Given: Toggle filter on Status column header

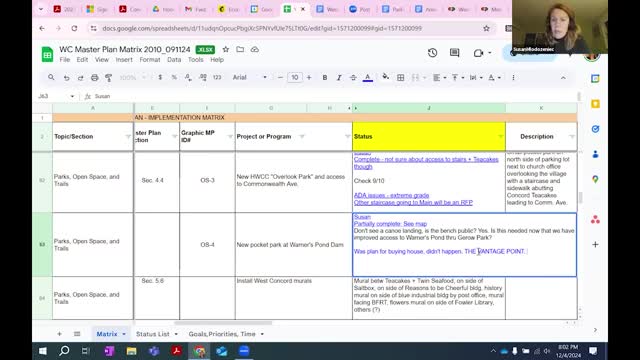Looking at the screenshot, I should pos(500,137).
